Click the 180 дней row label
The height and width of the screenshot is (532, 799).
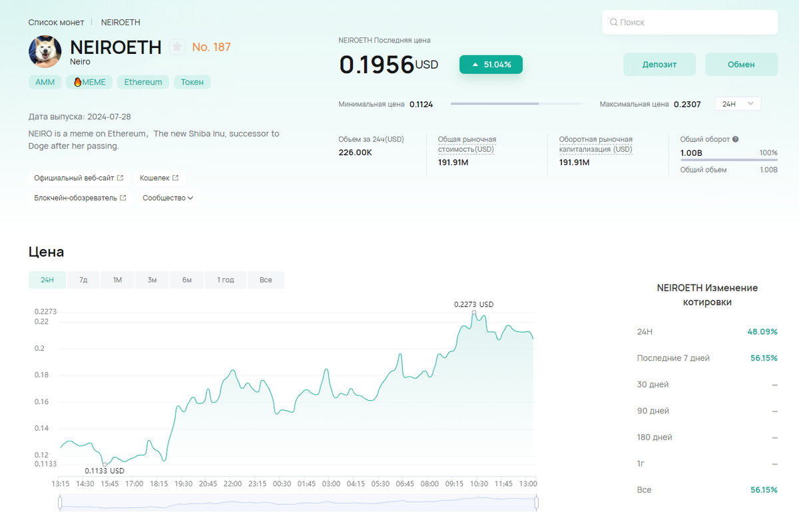point(655,437)
